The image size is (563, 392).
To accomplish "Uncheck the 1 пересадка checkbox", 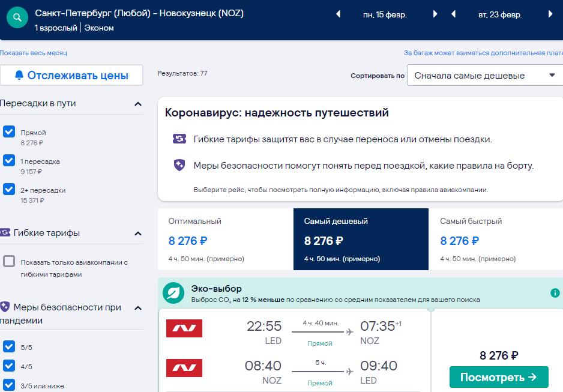I will click(x=9, y=160).
